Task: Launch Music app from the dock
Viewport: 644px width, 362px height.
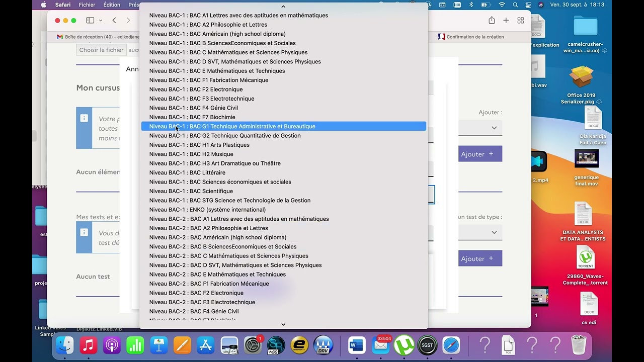Action: [x=89, y=345]
